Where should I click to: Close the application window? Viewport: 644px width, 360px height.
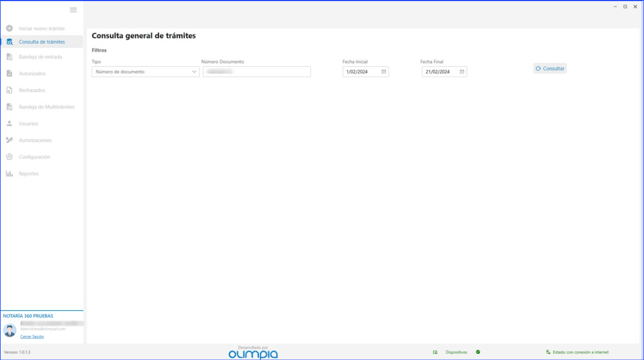[x=635, y=7]
